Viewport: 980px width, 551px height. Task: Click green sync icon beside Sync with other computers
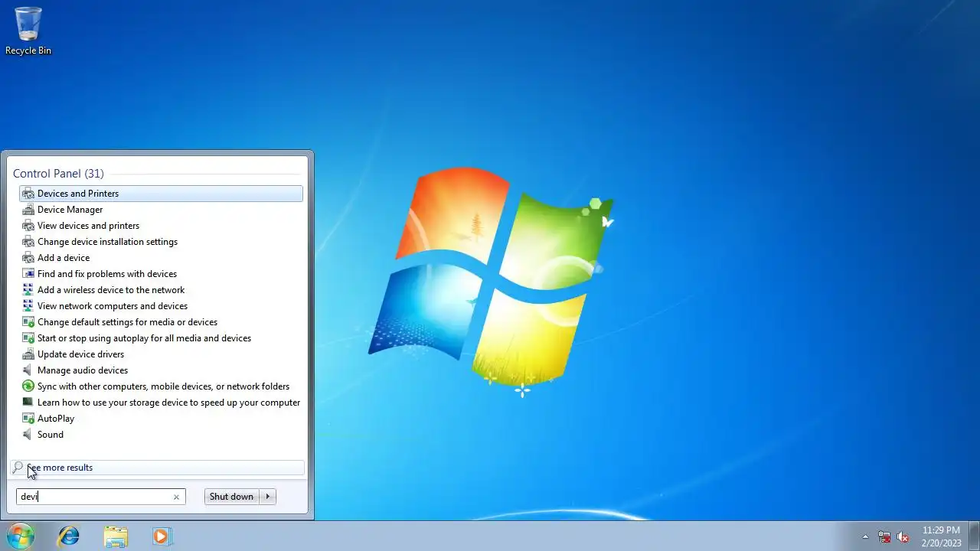point(28,386)
